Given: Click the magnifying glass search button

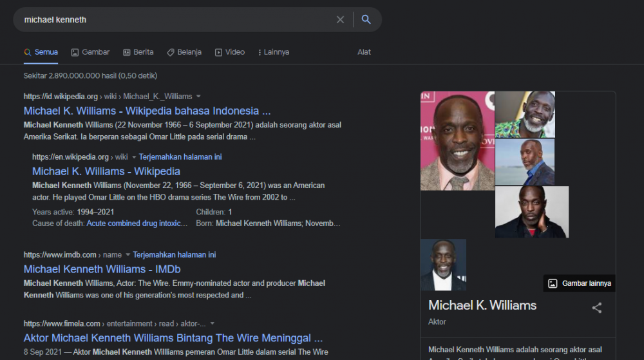Looking at the screenshot, I should pyautogui.click(x=366, y=19).
